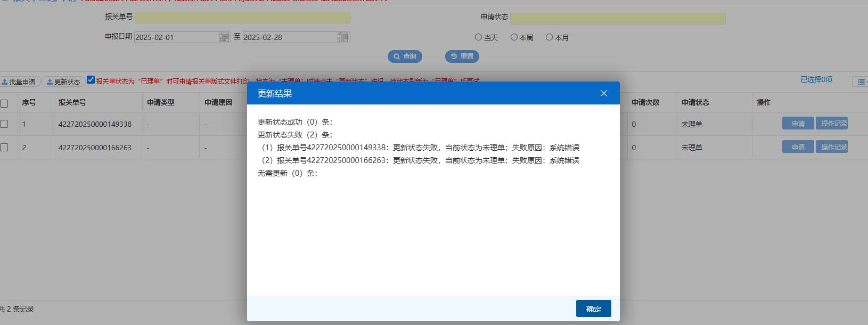Click 无需更新（0）条 line in dialog
Image resolution: width=868 pixels, height=325 pixels.
pyautogui.click(x=288, y=173)
